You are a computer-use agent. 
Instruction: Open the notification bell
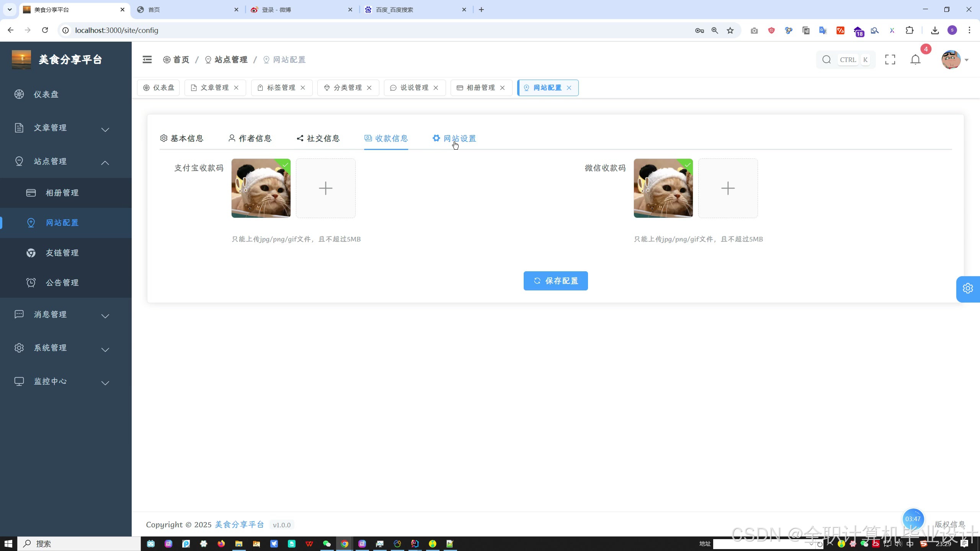pos(915,60)
